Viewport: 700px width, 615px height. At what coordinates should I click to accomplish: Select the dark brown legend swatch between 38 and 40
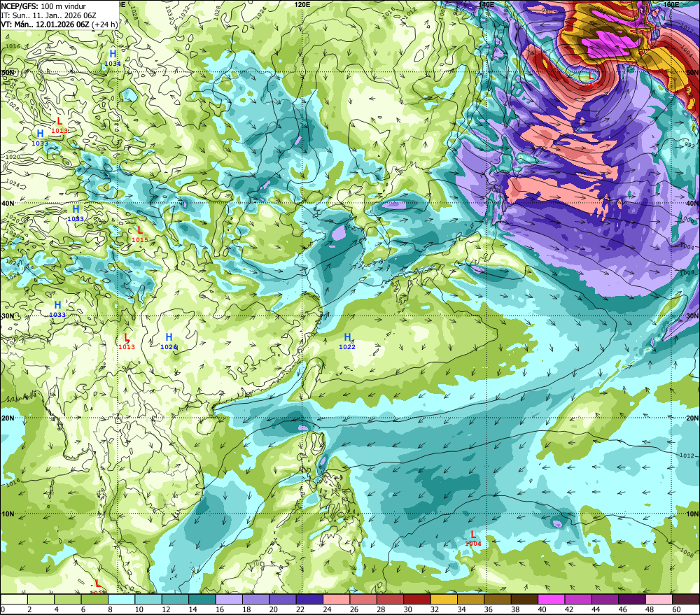524,600
